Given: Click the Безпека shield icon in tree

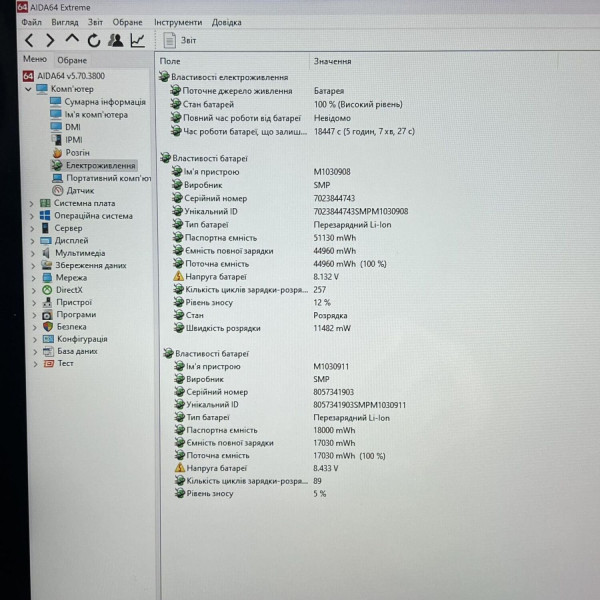Looking at the screenshot, I should click(48, 326).
